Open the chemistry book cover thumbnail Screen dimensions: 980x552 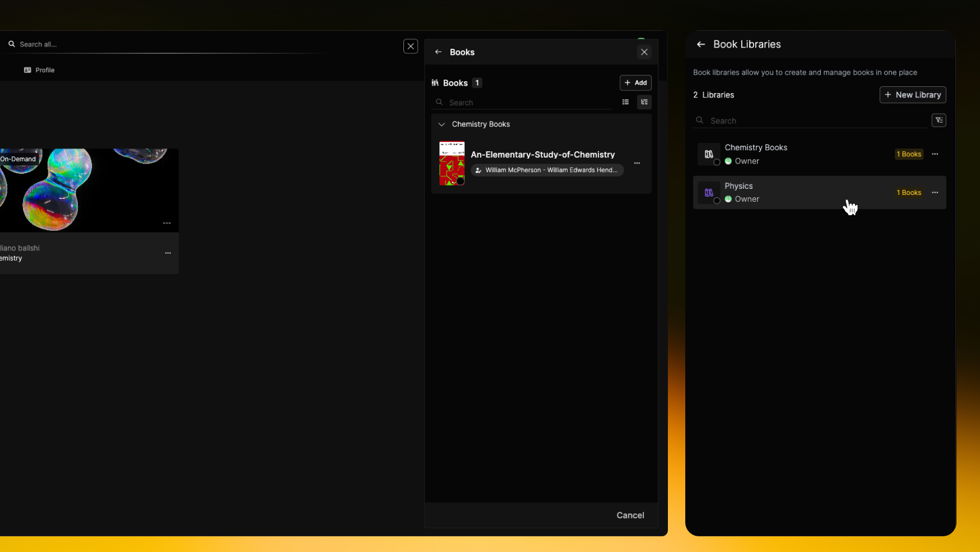(452, 163)
